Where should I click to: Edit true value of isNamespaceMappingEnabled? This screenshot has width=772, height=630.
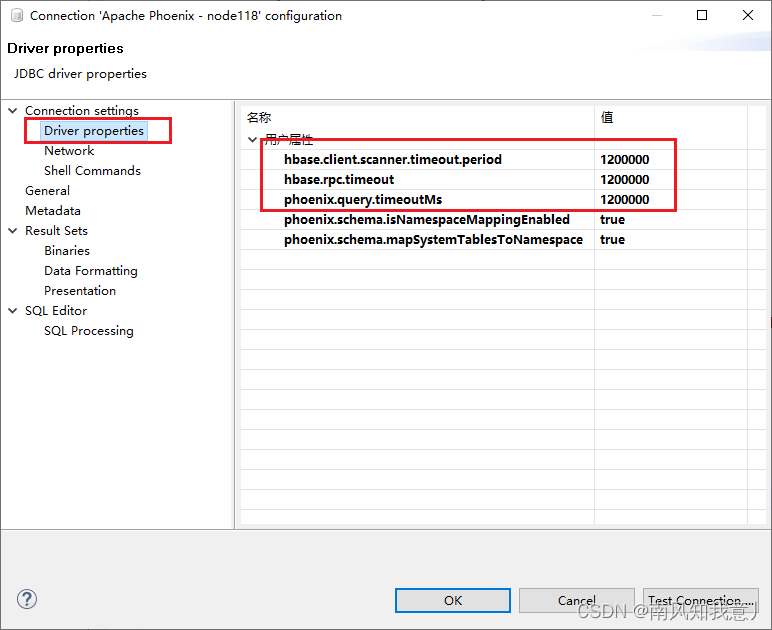(612, 220)
